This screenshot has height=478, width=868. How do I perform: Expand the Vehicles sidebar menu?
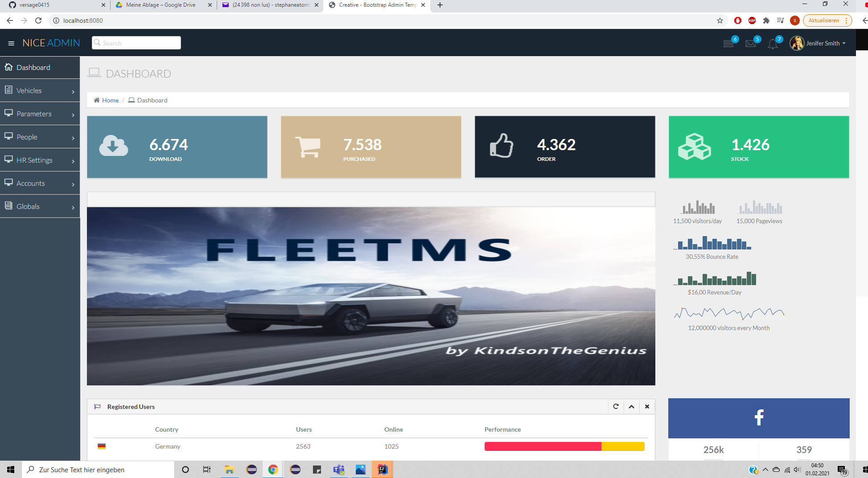pos(40,90)
